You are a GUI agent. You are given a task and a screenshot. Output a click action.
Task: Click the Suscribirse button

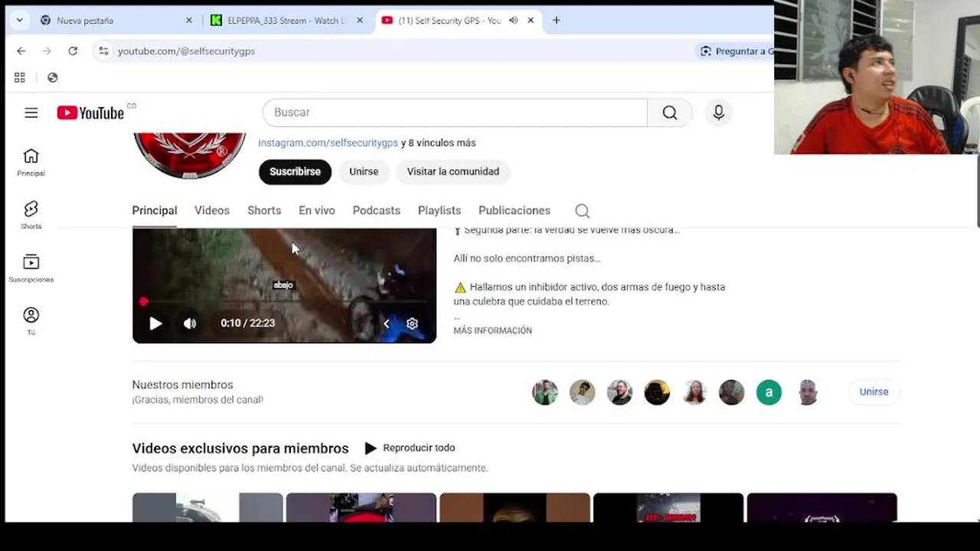coord(295,171)
